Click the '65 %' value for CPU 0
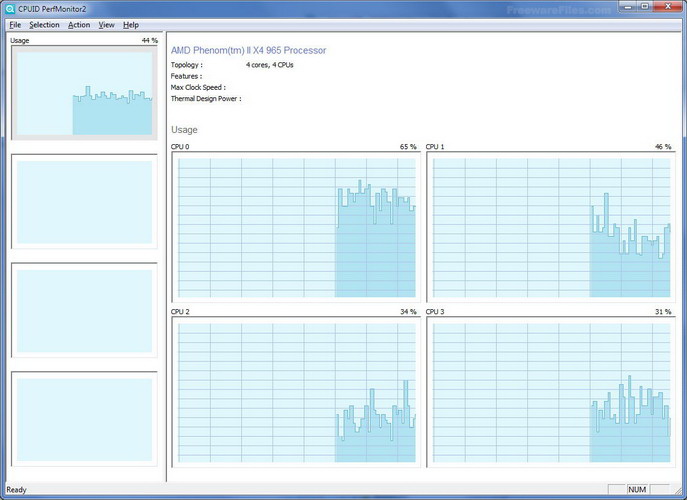The image size is (687, 500). click(408, 147)
